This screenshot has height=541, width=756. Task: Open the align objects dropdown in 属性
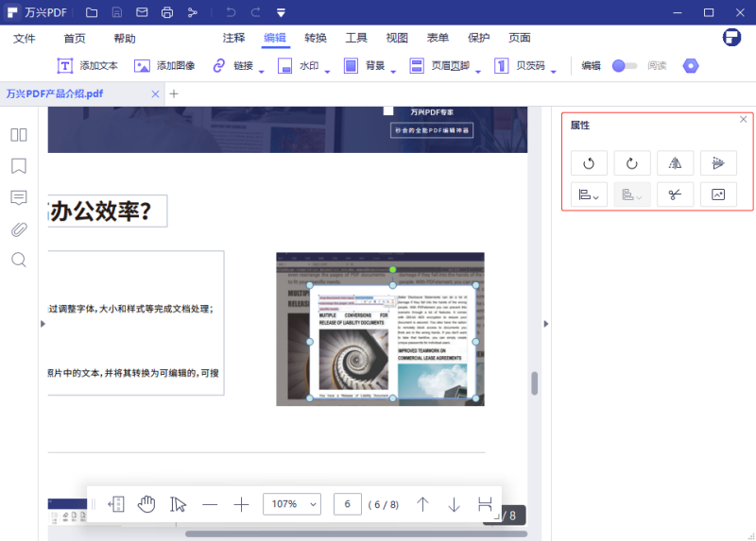(589, 194)
